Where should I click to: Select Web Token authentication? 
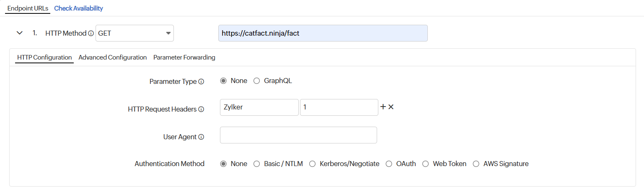point(425,164)
